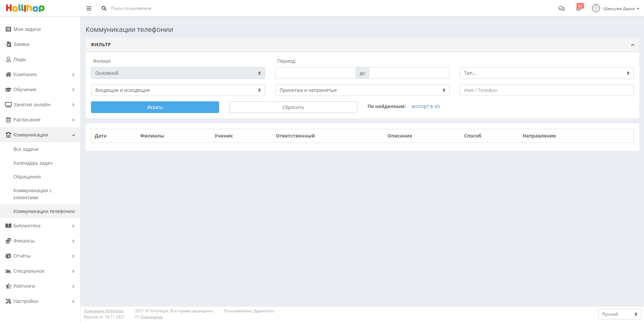This screenshot has height=323, width=644.
Task: Open Швецова Дарья user menu
Action: point(621,9)
